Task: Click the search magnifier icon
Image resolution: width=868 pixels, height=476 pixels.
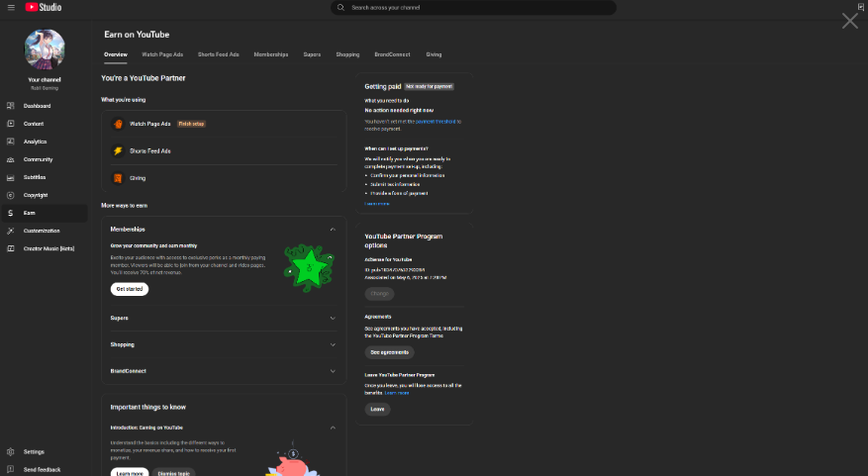Action: (x=340, y=7)
